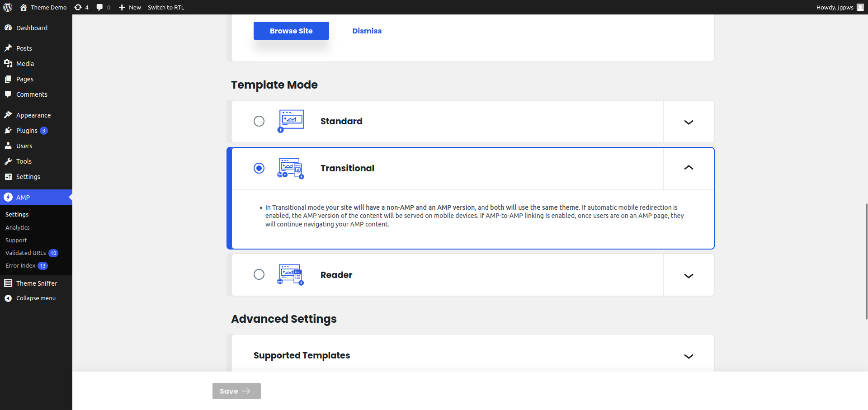Click the user avatar next to Howdy
This screenshot has width=868, height=410.
coord(860,7)
